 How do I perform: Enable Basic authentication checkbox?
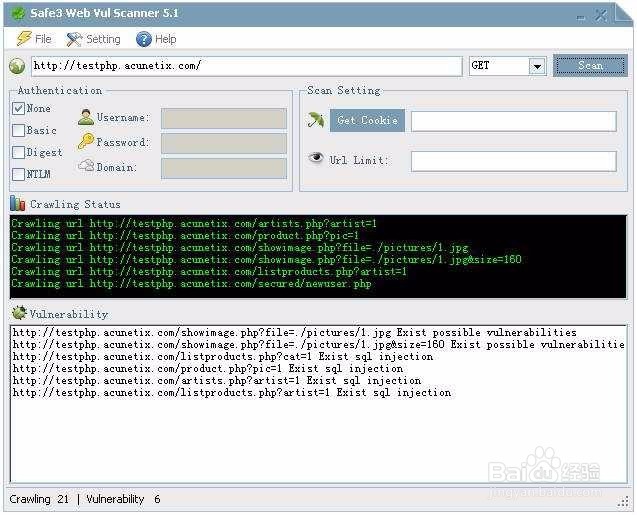[18, 130]
